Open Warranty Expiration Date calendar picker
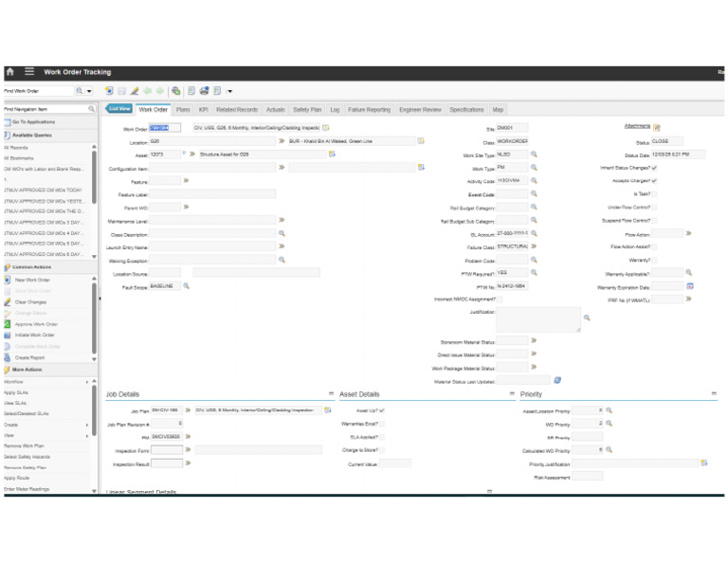 [690, 286]
